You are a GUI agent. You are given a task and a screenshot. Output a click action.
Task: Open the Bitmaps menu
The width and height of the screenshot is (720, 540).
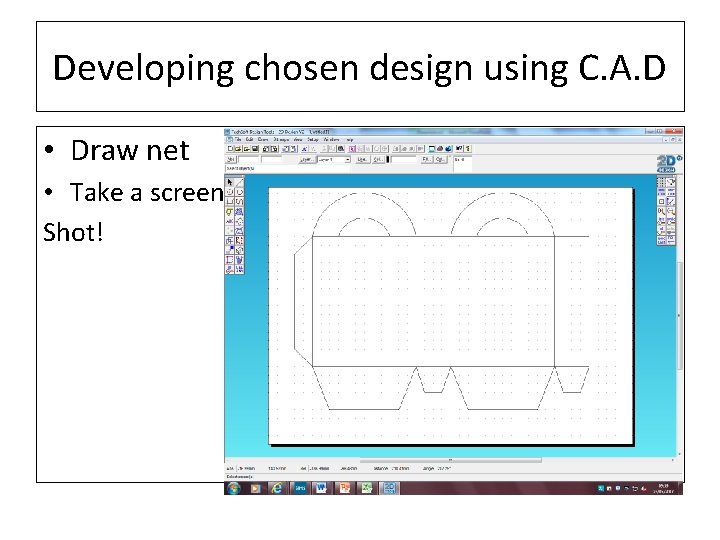tap(281, 140)
